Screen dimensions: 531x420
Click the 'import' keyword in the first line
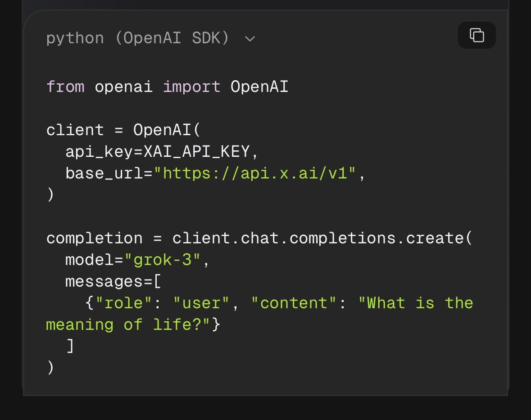(191, 87)
